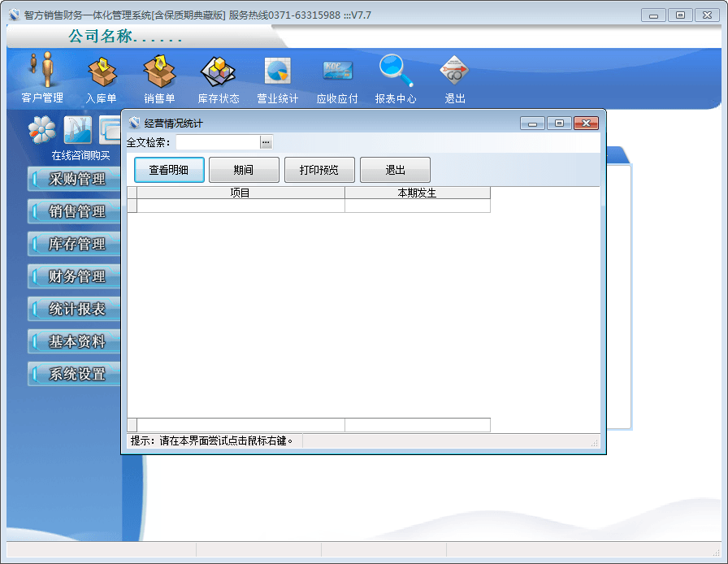The image size is (728, 564).
Task: Click into the 全文检索 search field
Action: (x=217, y=143)
